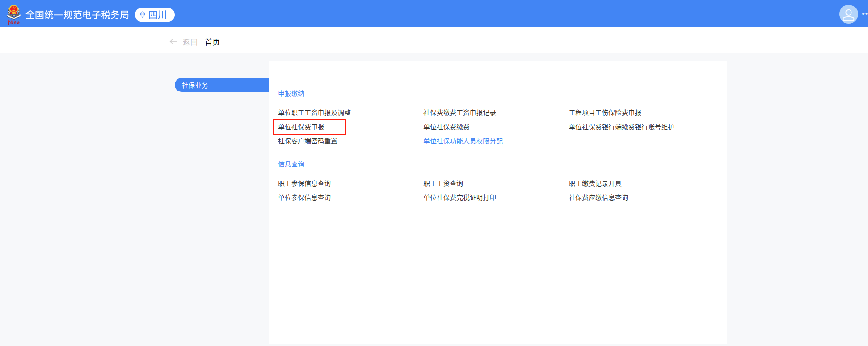868x346 pixels.
Task: Click the tax bureau emblem logo
Action: tap(13, 14)
